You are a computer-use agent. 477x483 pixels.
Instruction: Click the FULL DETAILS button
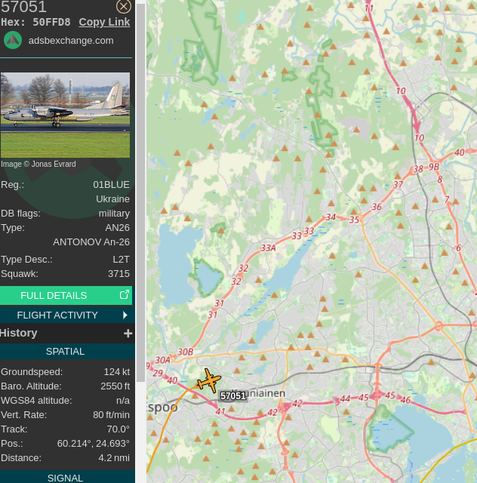pyautogui.click(x=66, y=295)
